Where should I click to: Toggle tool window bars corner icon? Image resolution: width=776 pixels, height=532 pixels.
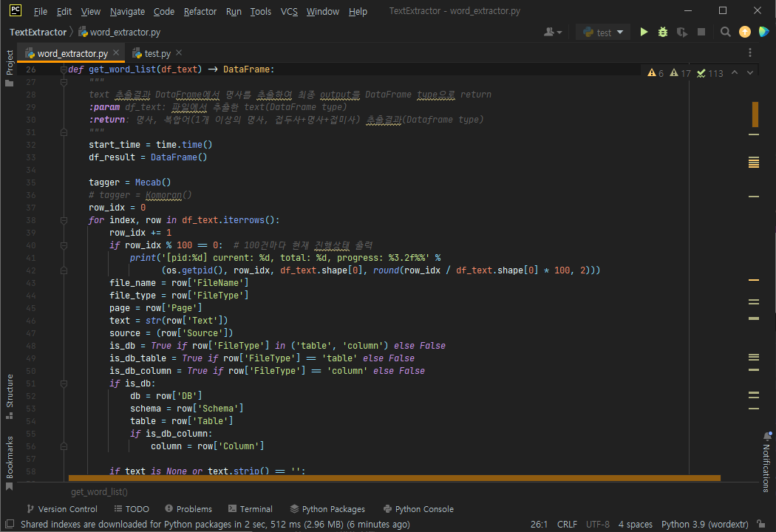tap(10, 524)
